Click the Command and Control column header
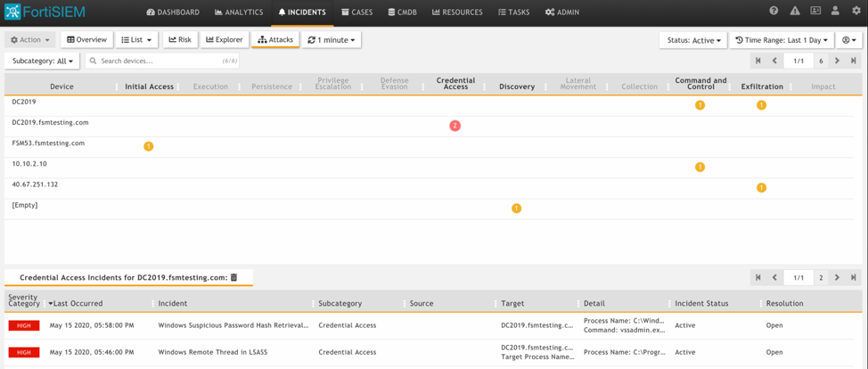This screenshot has height=369, width=868. (x=700, y=83)
